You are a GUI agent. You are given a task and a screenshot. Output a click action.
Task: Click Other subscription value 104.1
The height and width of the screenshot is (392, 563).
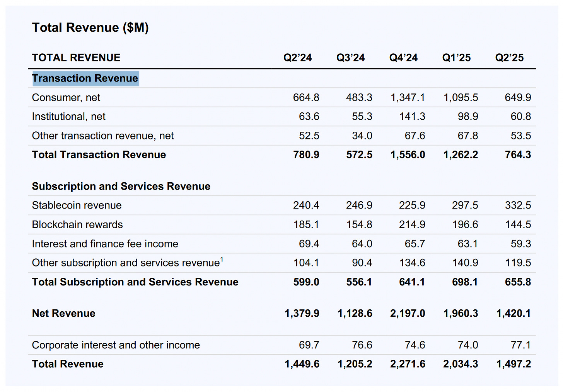point(306,263)
